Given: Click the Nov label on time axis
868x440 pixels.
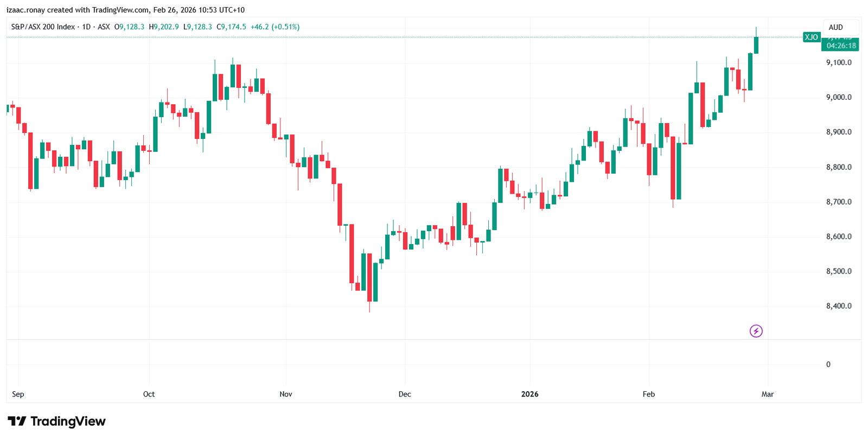Looking at the screenshot, I should tap(286, 394).
